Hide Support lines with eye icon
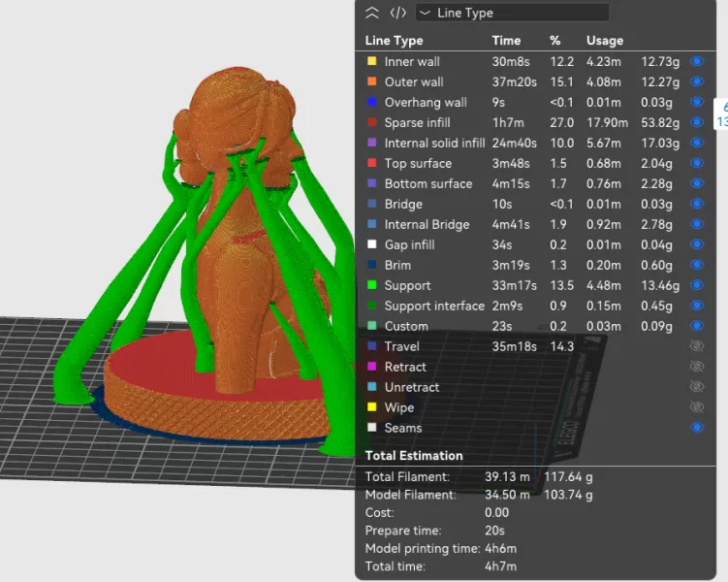 click(x=697, y=285)
